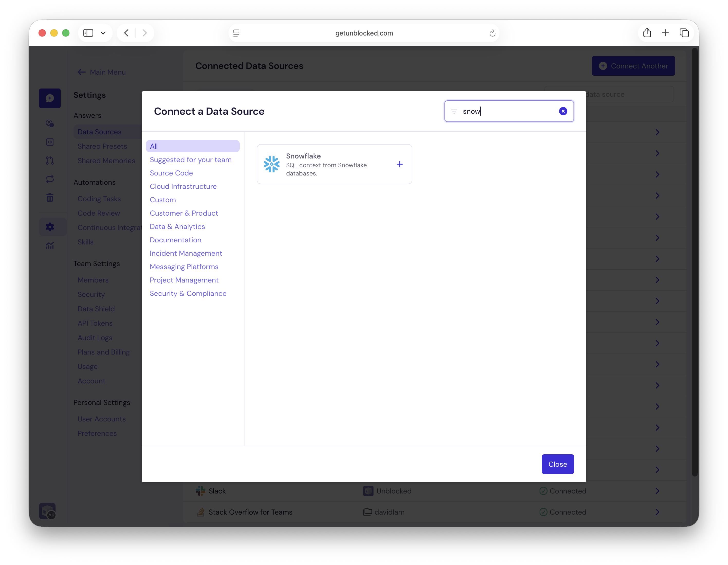
Task: Go back with the browser back arrow
Action: click(x=126, y=33)
